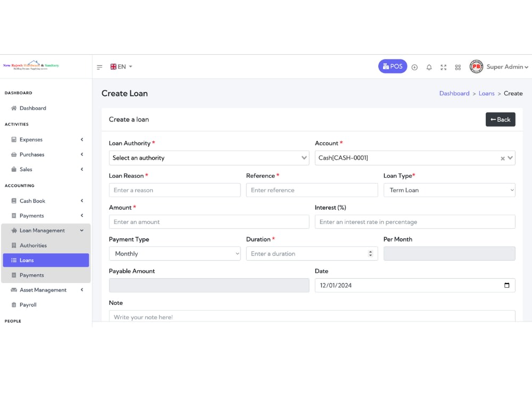Click the Back button
The image size is (532, 399).
point(500,119)
